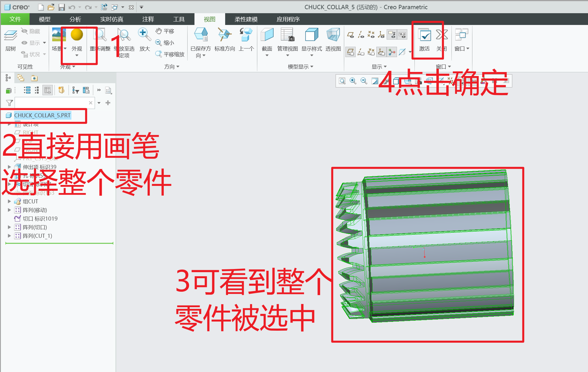Click the Perspective View icon
This screenshot has height=372, width=588.
click(333, 35)
